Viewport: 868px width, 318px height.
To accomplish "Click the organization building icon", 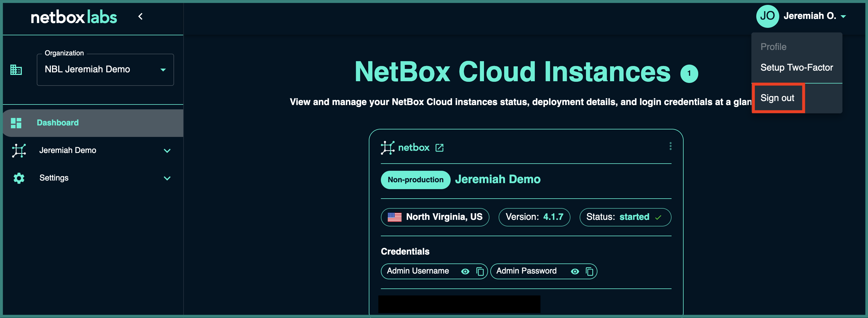I will click(x=16, y=69).
